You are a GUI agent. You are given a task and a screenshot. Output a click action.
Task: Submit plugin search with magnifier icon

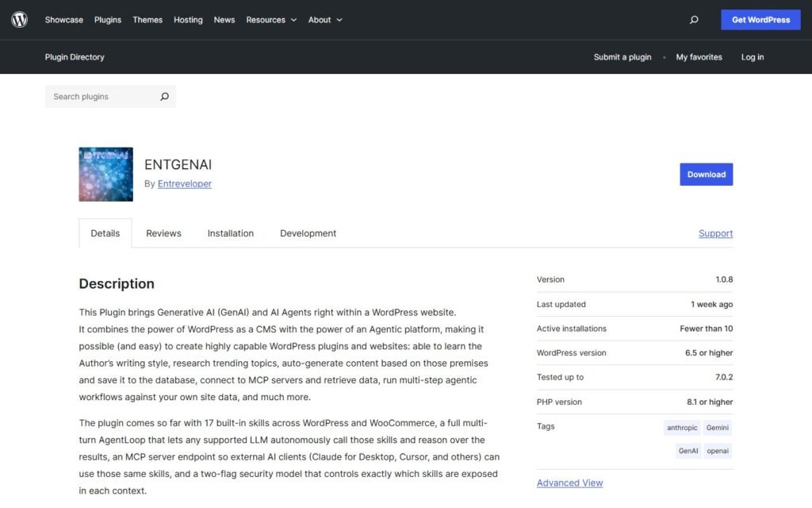click(x=164, y=96)
